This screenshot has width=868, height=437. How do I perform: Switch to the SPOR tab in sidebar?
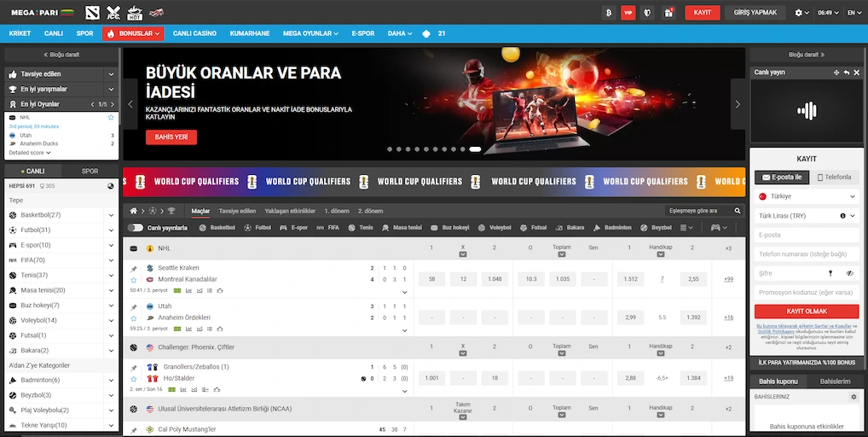90,172
